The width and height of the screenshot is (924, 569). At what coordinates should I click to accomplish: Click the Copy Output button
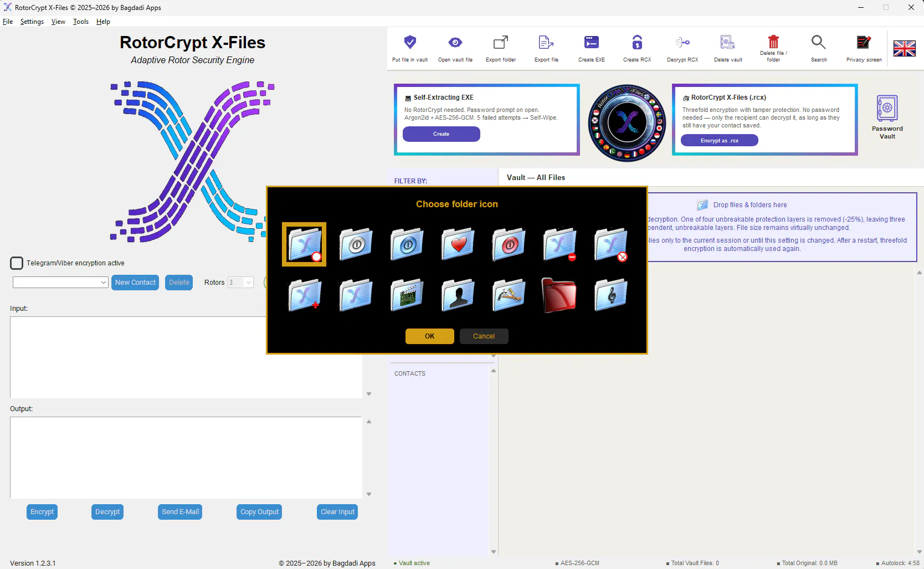click(x=259, y=512)
